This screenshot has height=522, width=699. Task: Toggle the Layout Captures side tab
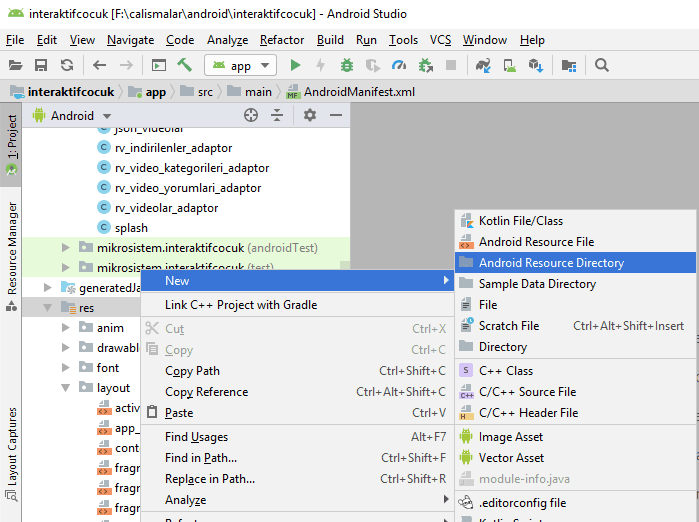coord(12,453)
